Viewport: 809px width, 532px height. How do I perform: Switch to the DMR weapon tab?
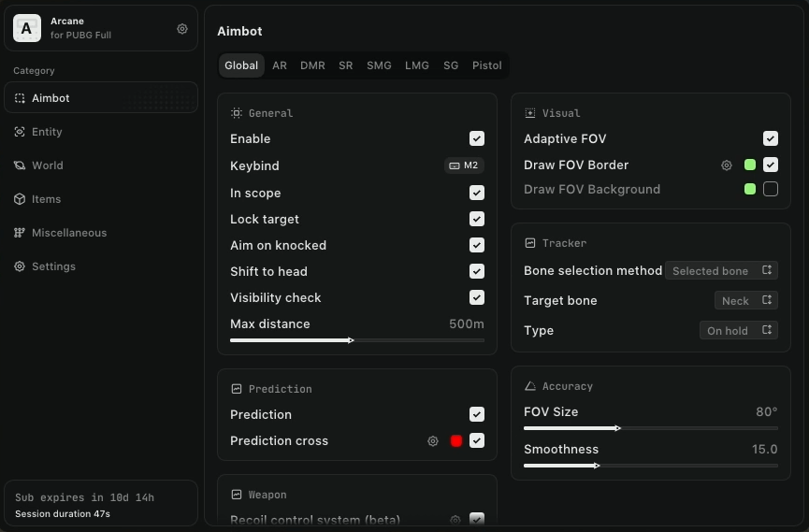pos(312,65)
